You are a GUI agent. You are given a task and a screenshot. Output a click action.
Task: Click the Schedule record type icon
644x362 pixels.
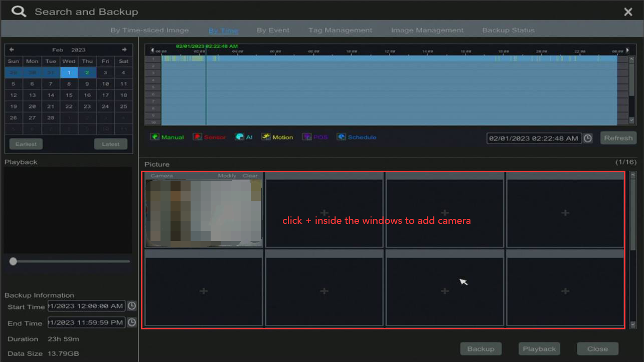point(342,137)
